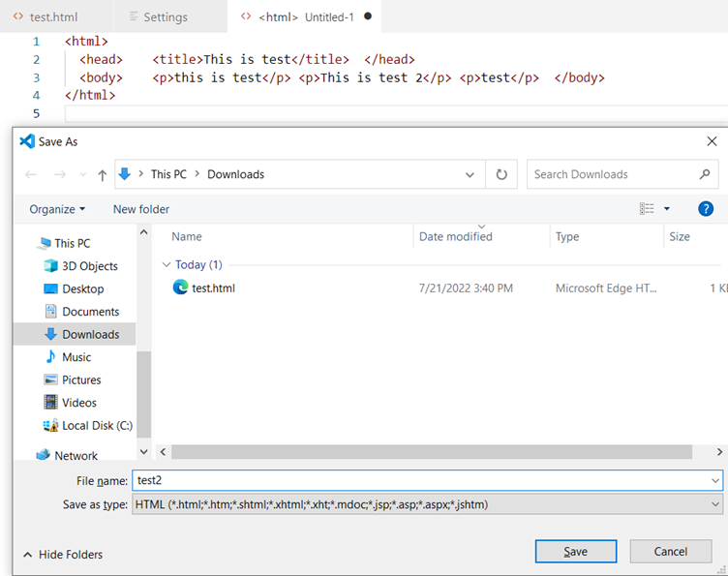This screenshot has height=576, width=728.
Task: Click the Edge icon of test.html
Action: pyautogui.click(x=180, y=288)
